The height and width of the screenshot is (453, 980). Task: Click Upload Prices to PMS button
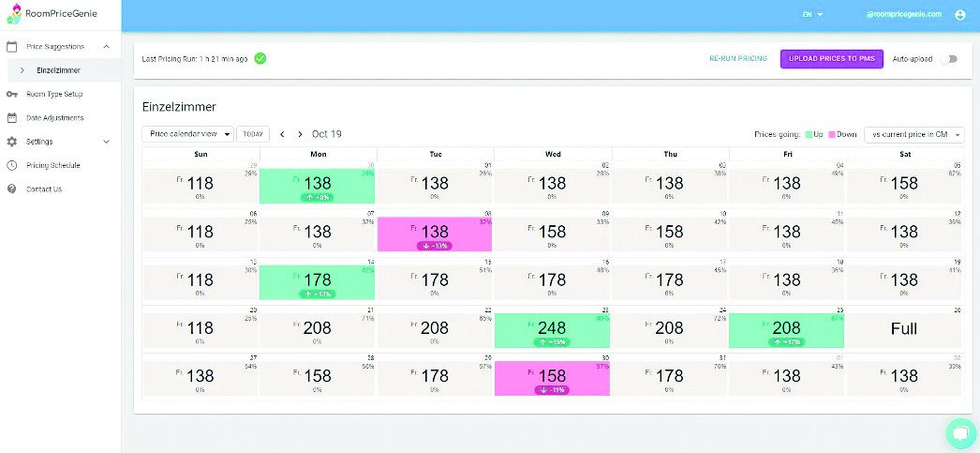pyautogui.click(x=831, y=58)
